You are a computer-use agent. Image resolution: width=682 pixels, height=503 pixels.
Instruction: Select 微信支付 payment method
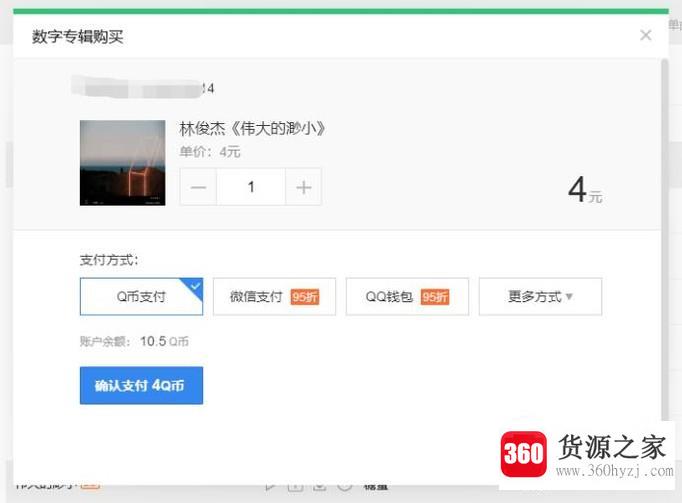(274, 296)
